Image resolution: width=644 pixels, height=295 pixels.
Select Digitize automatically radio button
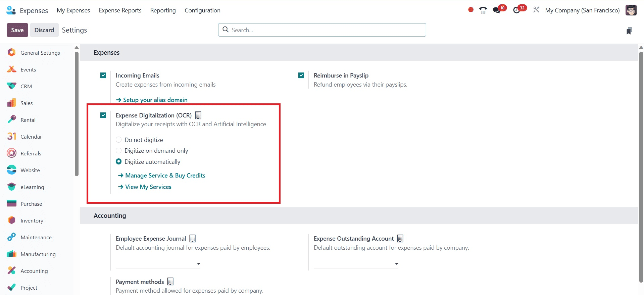(118, 161)
